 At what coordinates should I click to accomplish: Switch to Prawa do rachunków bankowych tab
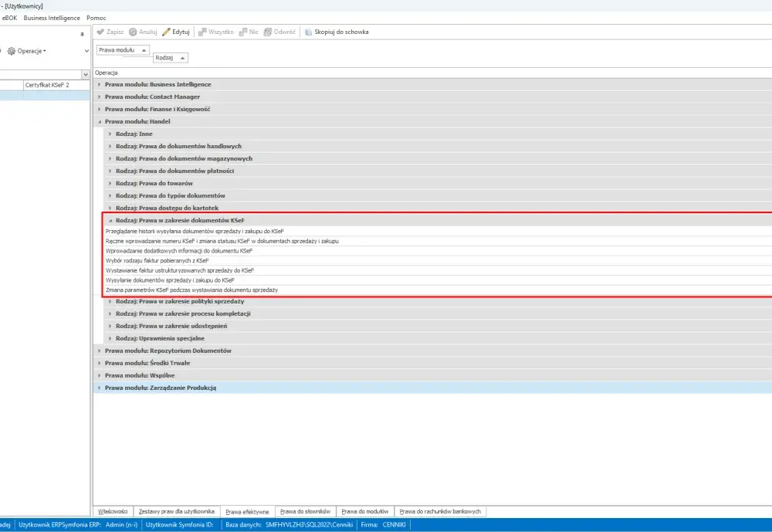[x=440, y=511]
